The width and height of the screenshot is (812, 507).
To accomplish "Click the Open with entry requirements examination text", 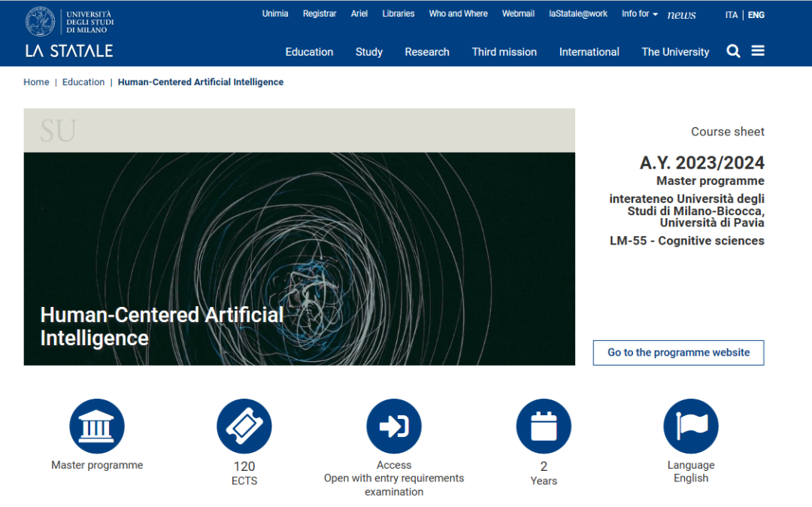I will tap(393, 484).
